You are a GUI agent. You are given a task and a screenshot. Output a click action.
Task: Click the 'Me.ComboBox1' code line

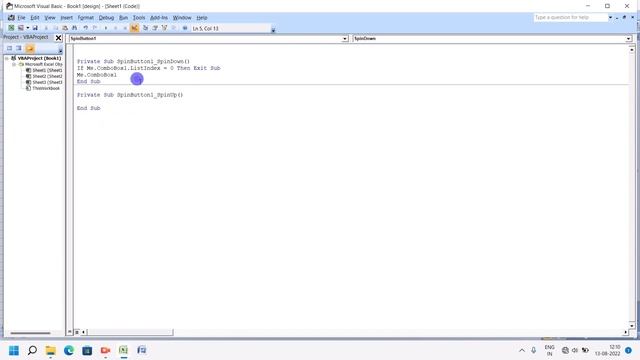pos(97,75)
